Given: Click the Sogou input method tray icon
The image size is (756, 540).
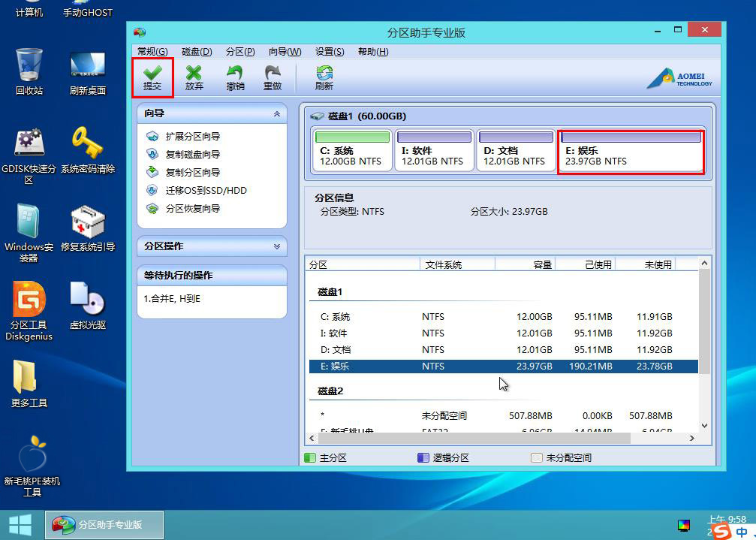Looking at the screenshot, I should (x=722, y=531).
